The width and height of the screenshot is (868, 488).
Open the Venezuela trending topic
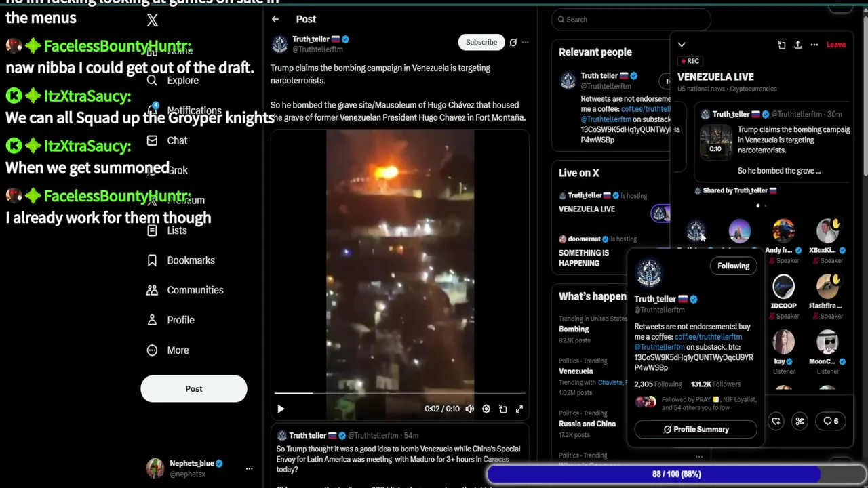(576, 371)
